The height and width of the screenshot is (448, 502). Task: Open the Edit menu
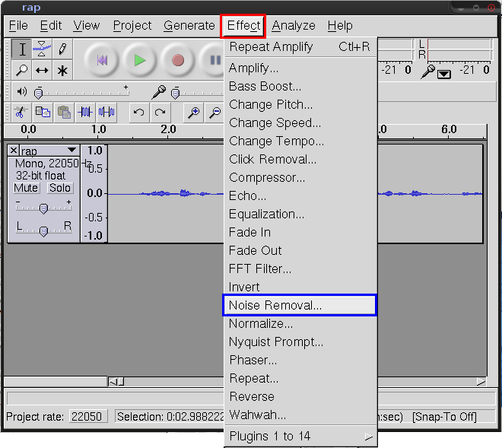51,25
